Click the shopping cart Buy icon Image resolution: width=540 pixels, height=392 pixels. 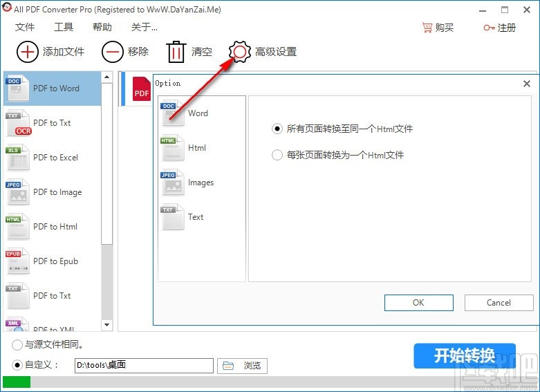point(427,28)
